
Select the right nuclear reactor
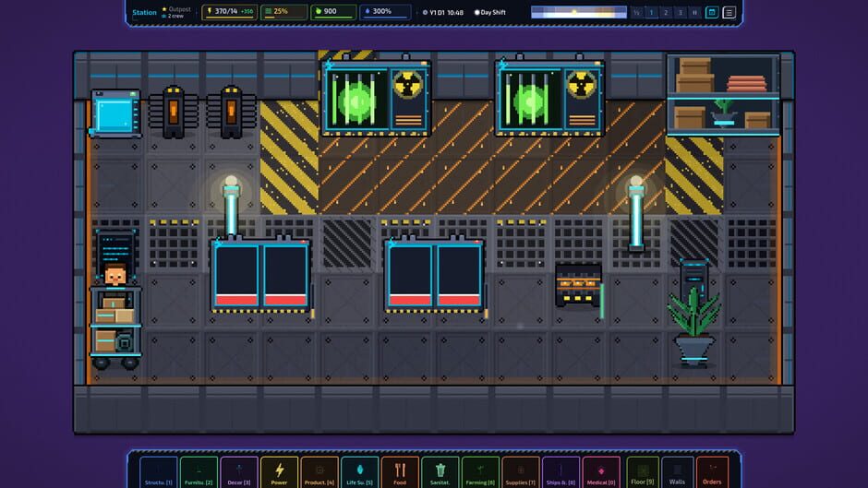(549, 97)
